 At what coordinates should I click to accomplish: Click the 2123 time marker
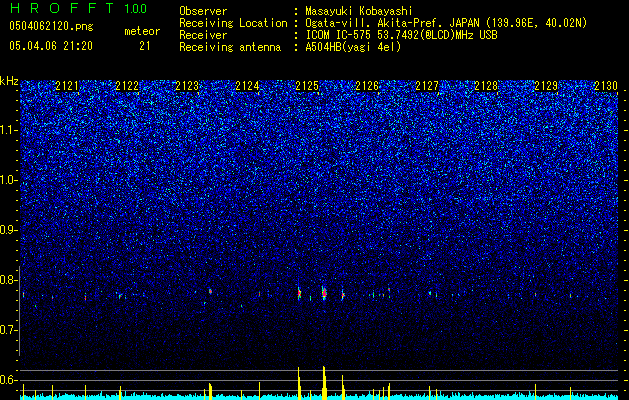[187, 86]
